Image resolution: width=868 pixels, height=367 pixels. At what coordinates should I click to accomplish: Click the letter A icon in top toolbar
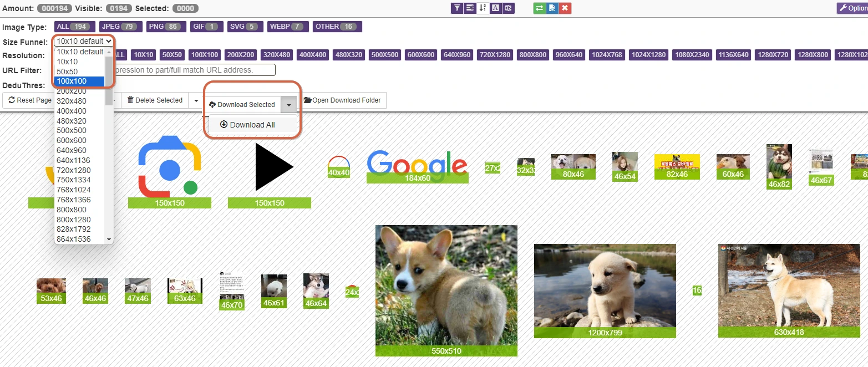(x=496, y=8)
